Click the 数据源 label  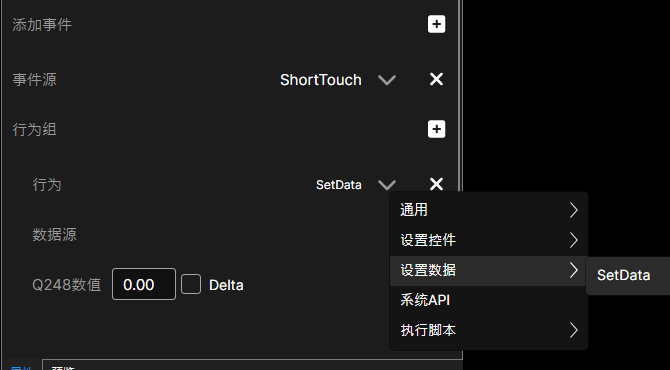click(54, 235)
